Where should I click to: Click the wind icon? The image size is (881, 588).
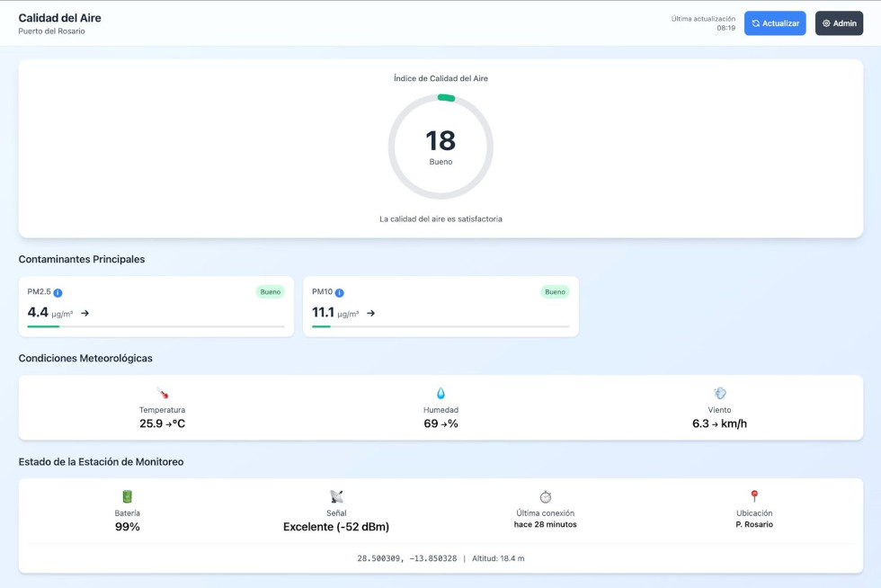coord(719,393)
